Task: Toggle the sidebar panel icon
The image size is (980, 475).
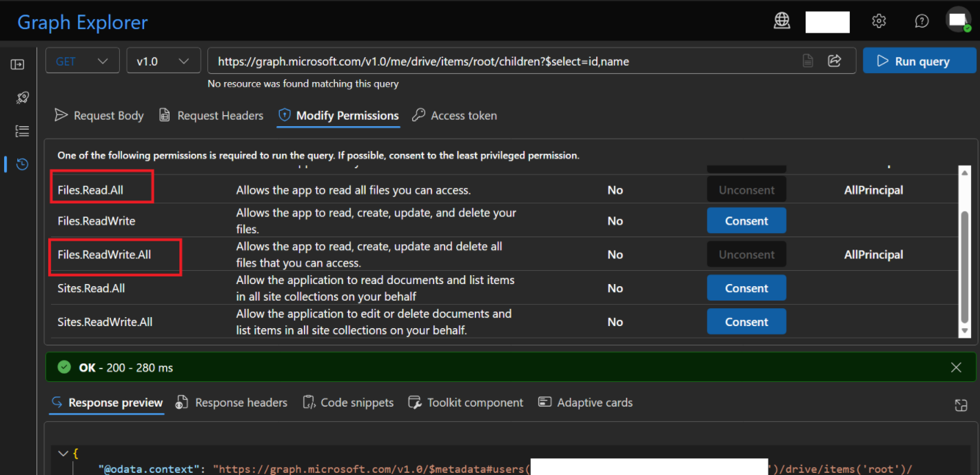Action: pos(17,64)
